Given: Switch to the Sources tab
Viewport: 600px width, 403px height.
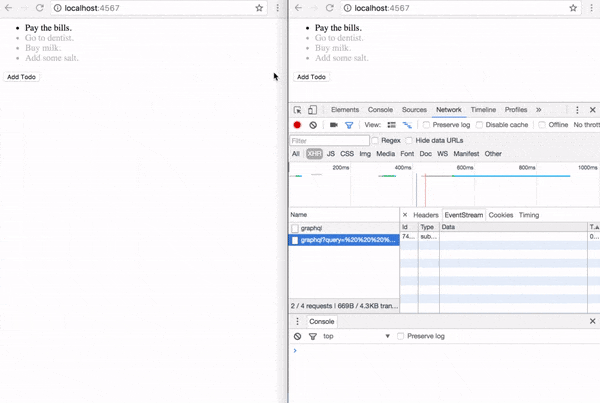Looking at the screenshot, I should 414,110.
